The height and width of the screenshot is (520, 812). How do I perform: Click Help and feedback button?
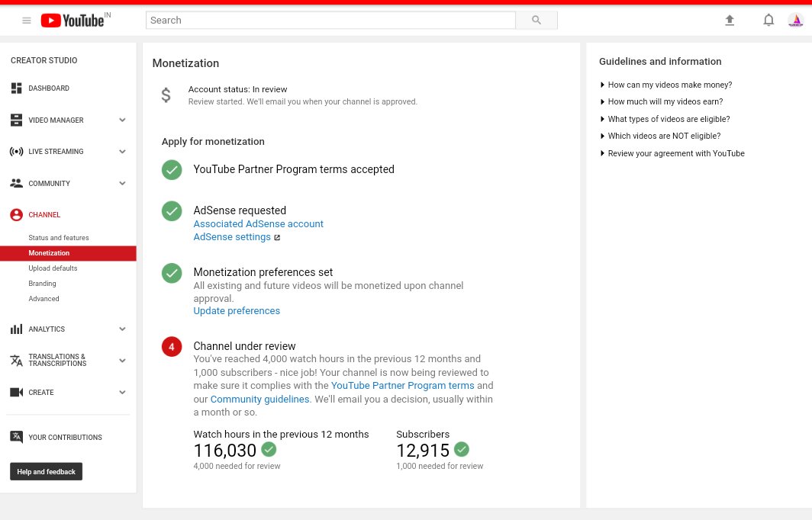(x=46, y=472)
